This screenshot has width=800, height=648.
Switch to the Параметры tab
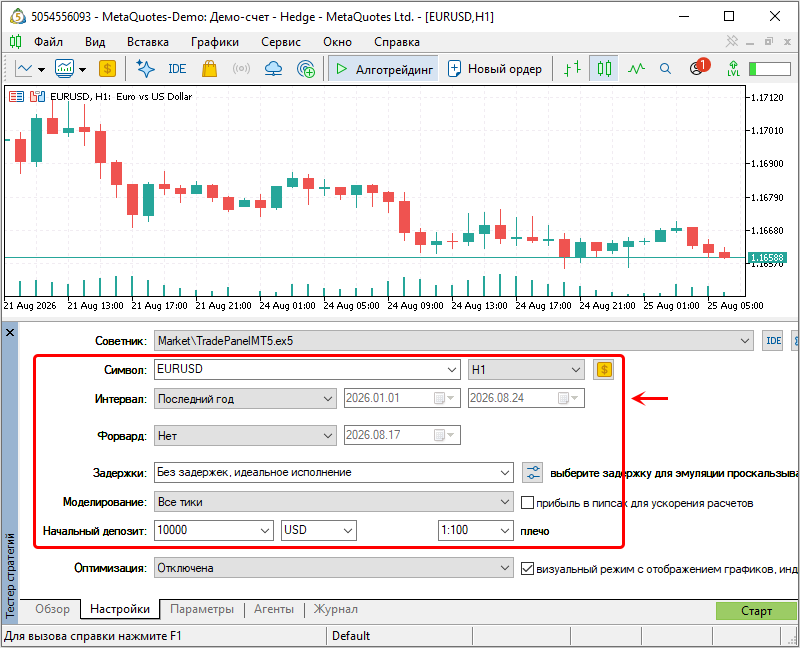click(x=202, y=609)
